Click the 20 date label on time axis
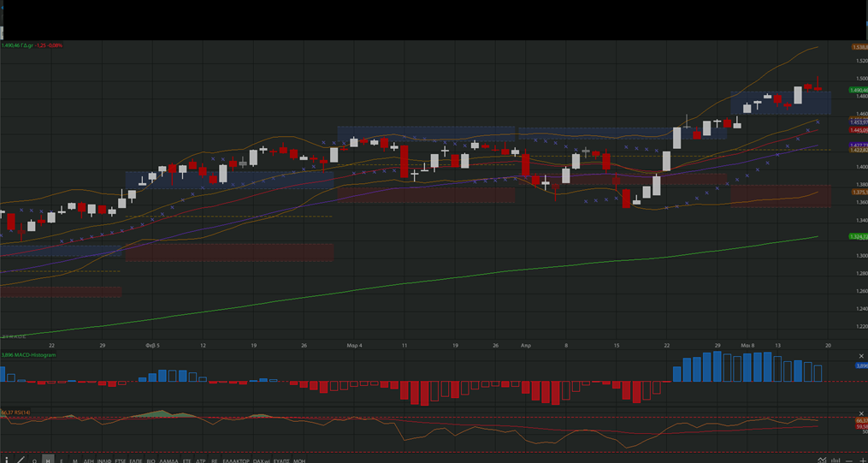The image size is (868, 463). coord(828,345)
